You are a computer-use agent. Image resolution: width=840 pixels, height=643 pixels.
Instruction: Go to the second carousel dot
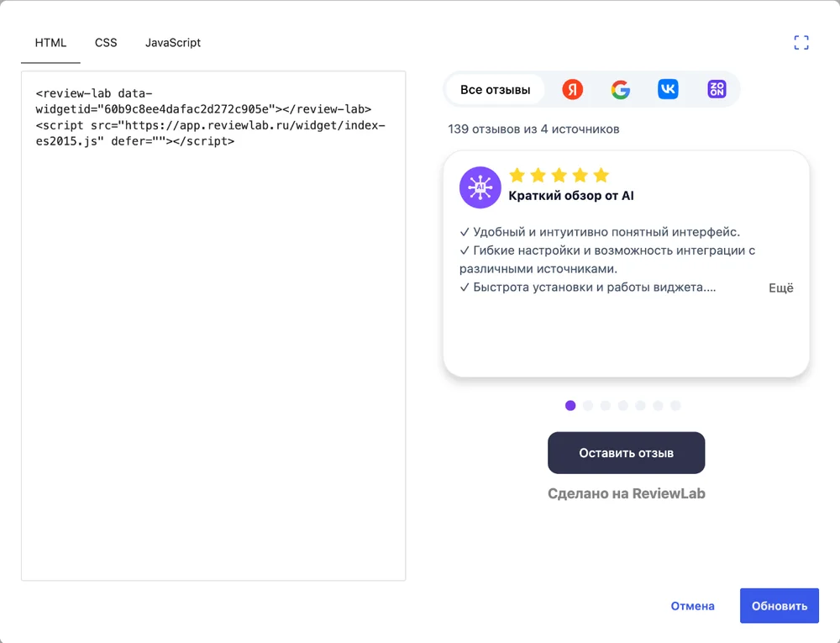pos(588,406)
